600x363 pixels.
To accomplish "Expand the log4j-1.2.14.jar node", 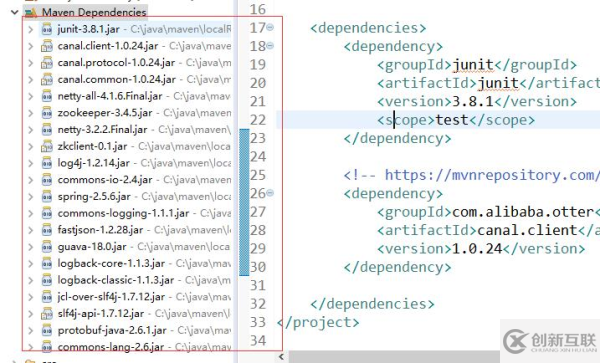I will click(31, 163).
